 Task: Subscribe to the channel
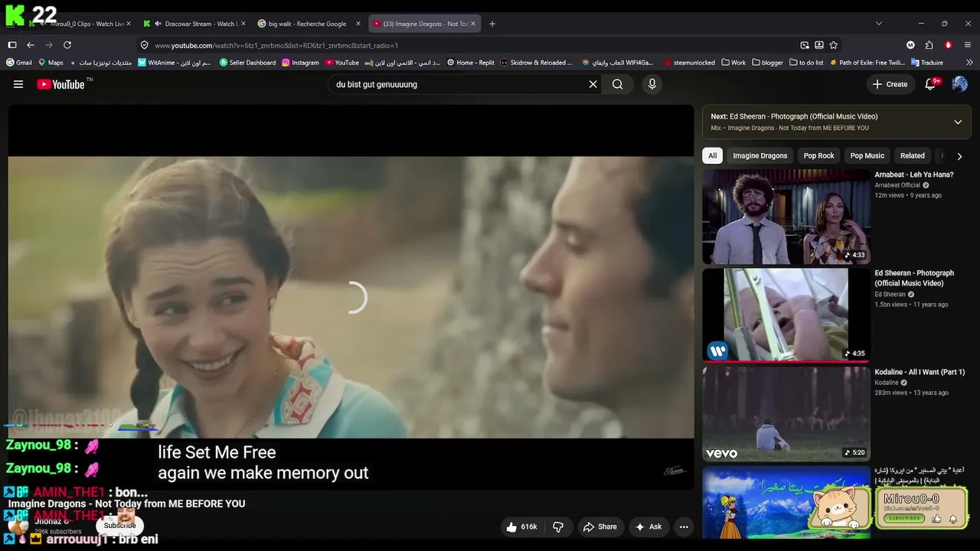point(119,526)
